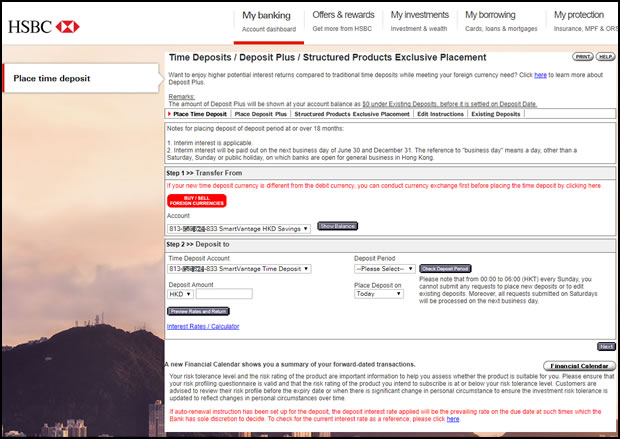The width and height of the screenshot is (620, 439).
Task: Open the Financial Calendar
Action: pyautogui.click(x=579, y=366)
